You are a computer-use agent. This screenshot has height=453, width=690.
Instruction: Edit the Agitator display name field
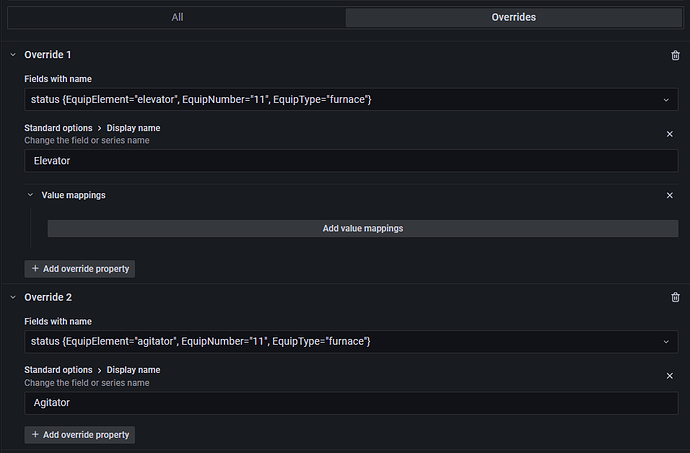(x=351, y=402)
